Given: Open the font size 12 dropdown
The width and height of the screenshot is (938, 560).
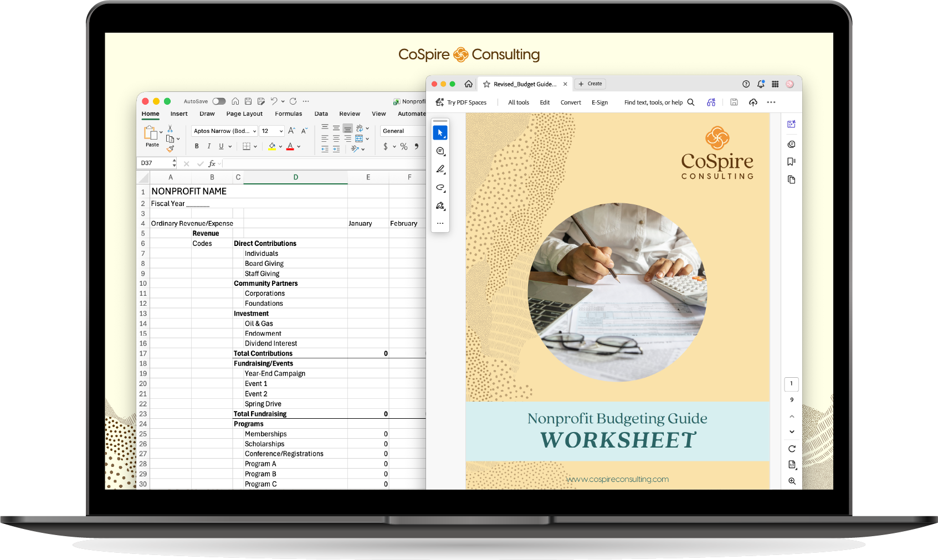Looking at the screenshot, I should (x=272, y=131).
